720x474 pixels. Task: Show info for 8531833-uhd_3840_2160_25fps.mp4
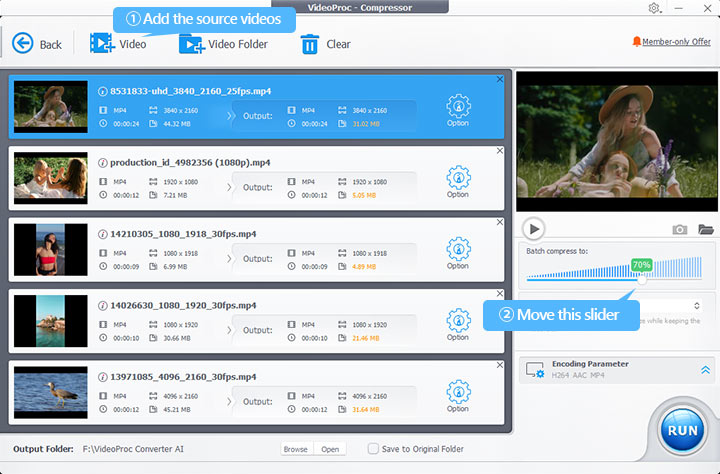[103, 91]
